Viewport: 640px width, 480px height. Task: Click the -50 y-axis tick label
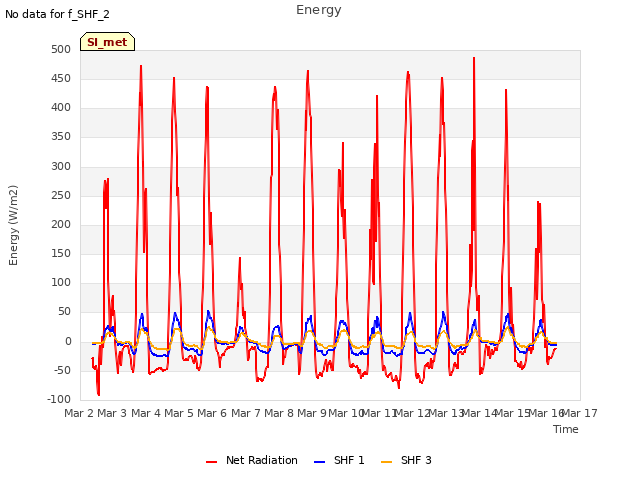coord(62,371)
